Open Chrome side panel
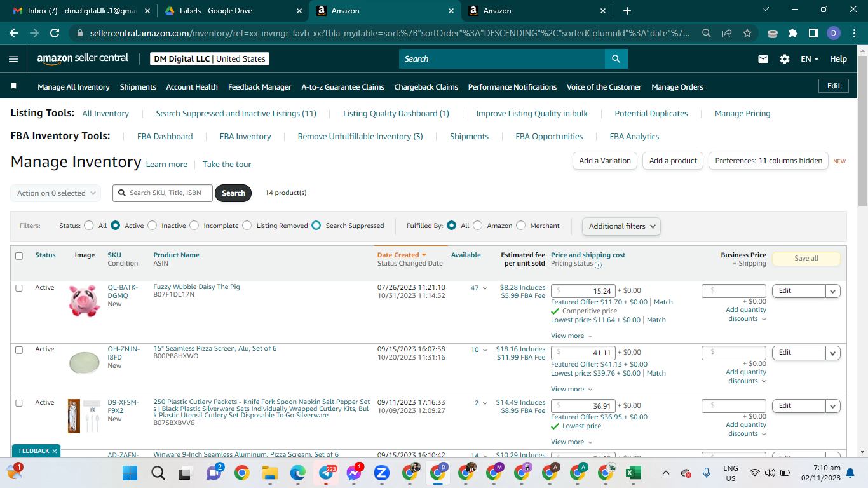This screenshot has height=488, width=868. pyautogui.click(x=813, y=33)
